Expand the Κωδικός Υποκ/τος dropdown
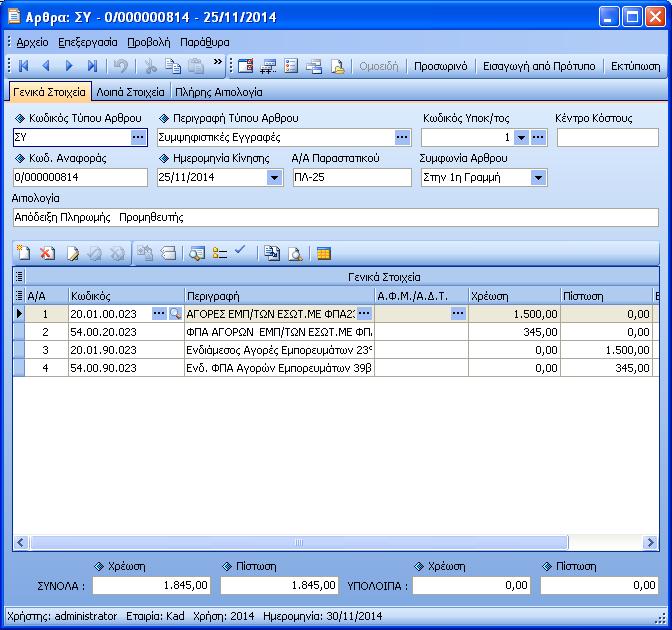 click(521, 138)
